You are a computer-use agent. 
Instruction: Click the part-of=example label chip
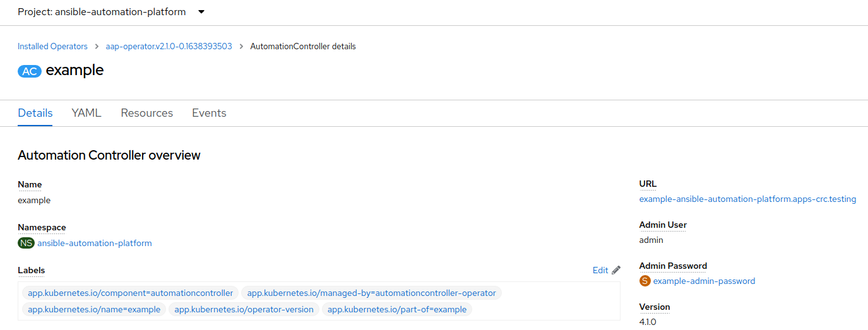[397, 309]
